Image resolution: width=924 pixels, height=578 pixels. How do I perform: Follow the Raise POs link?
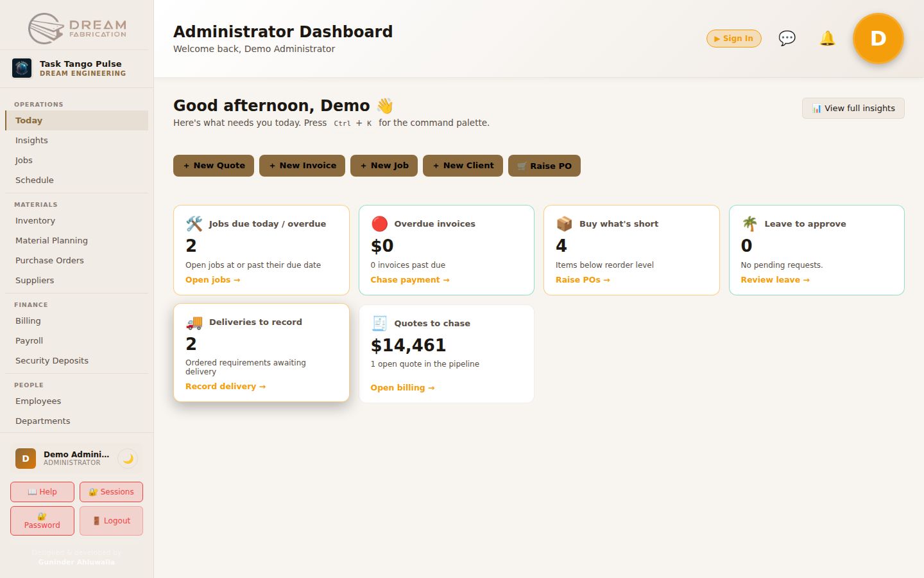583,280
